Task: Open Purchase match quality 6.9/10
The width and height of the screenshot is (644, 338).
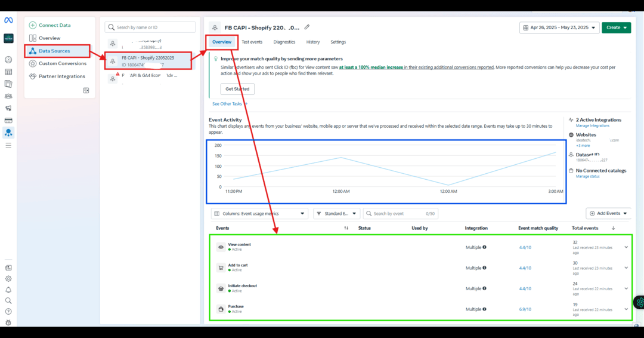Action: point(525,309)
